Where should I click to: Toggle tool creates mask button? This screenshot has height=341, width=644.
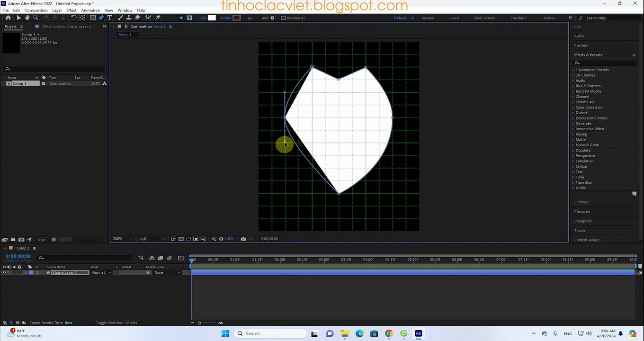[x=189, y=18]
